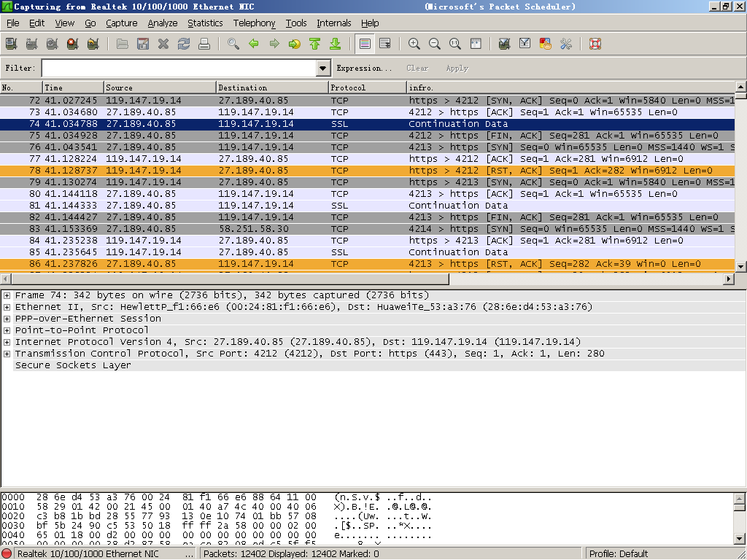Jump to the first packet
The height and width of the screenshot is (560, 747).
[314, 44]
